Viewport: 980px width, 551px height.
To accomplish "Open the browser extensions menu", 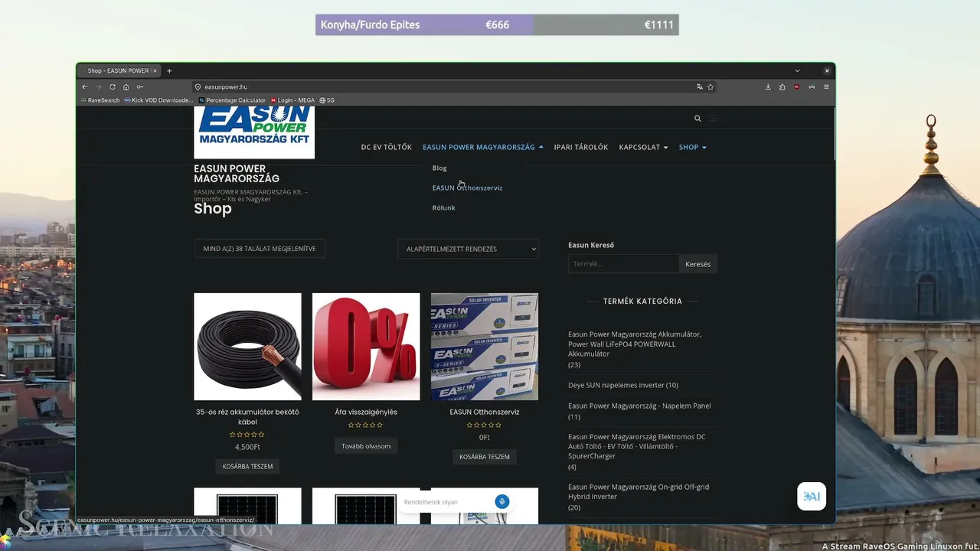I will tap(782, 87).
